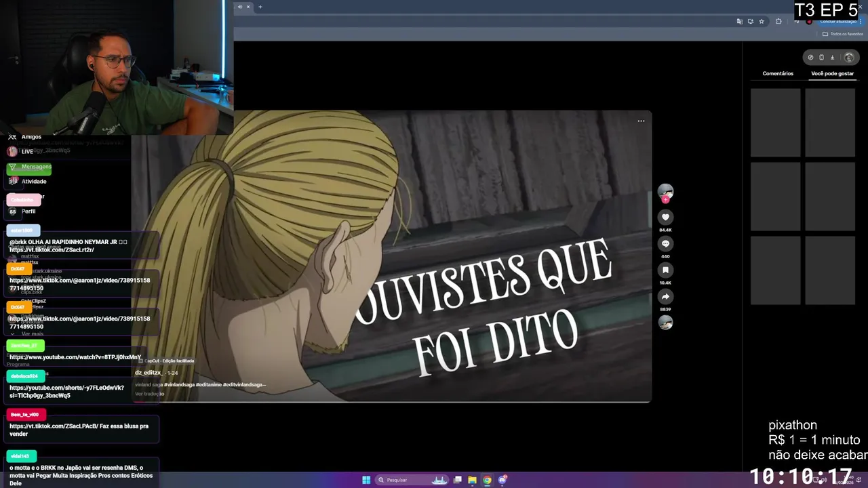Share video using arrow icon

665,296
